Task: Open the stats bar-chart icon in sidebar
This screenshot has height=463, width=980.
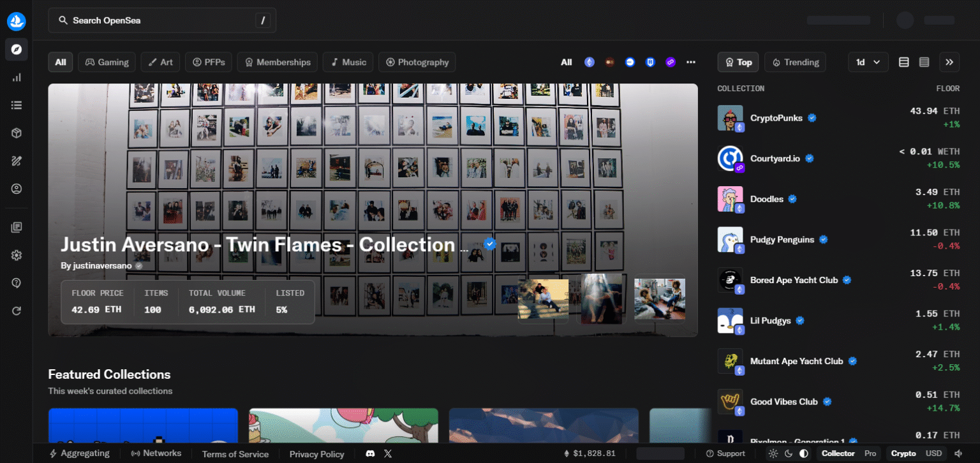Action: click(x=17, y=77)
